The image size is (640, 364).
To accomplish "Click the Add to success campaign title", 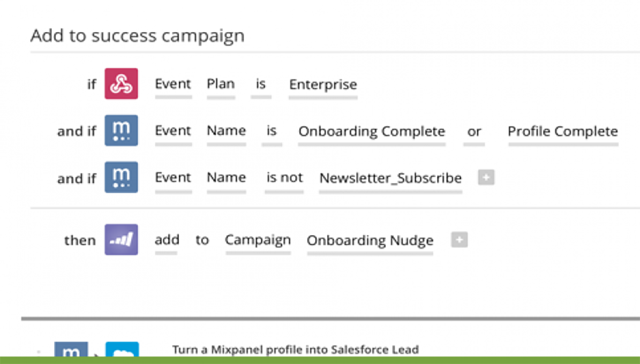I will (x=137, y=35).
